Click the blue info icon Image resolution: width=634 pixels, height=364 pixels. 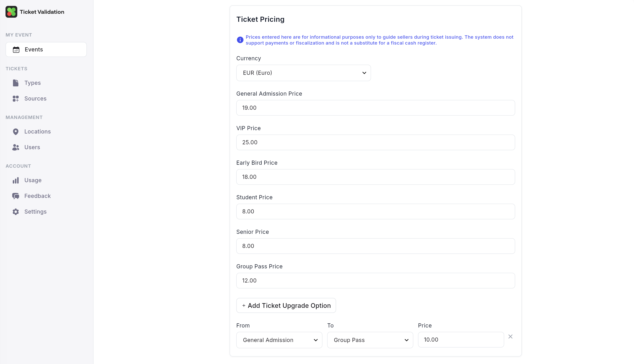[240, 40]
